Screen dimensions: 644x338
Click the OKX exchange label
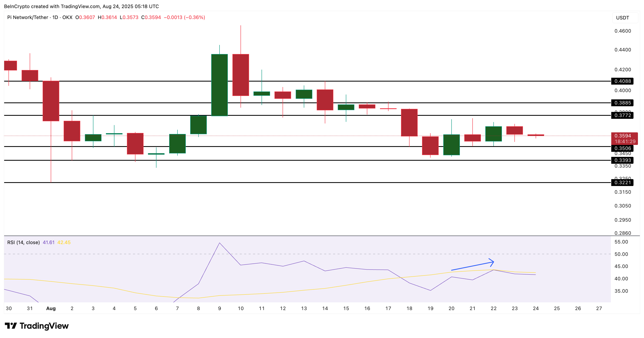[x=68, y=17]
